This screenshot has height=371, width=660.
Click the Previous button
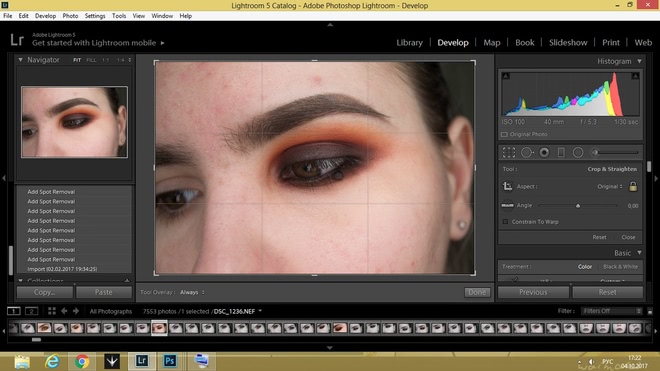click(533, 292)
